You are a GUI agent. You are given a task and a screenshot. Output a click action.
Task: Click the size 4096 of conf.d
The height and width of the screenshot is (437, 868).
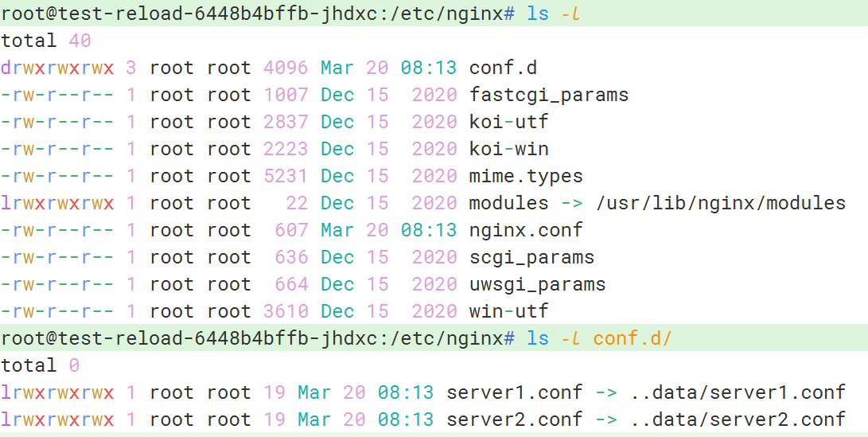coord(286,68)
